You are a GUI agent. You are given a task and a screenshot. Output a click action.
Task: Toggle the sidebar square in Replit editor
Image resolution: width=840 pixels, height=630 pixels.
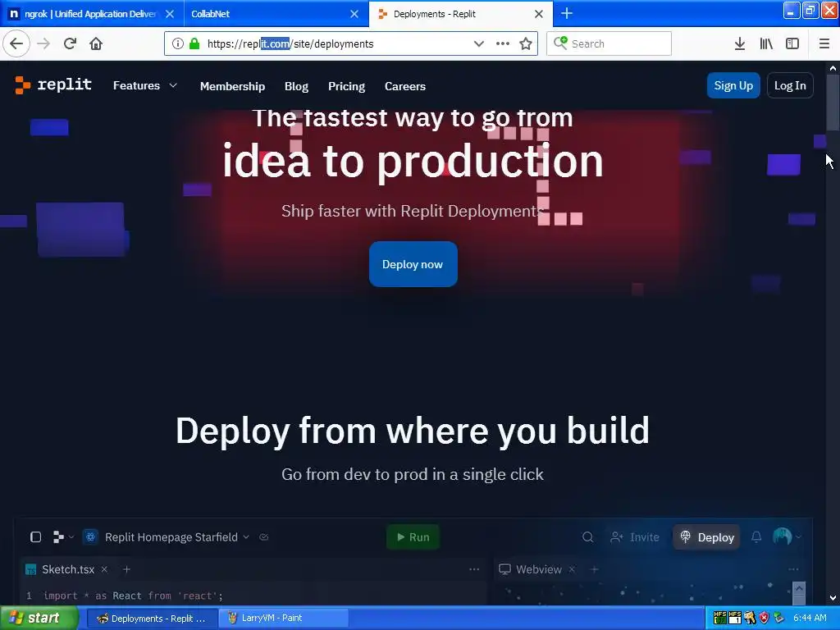tap(36, 536)
